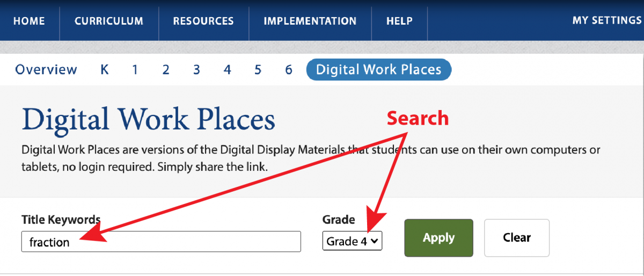Select grade 1 tab
The image size is (644, 276).
pos(135,70)
